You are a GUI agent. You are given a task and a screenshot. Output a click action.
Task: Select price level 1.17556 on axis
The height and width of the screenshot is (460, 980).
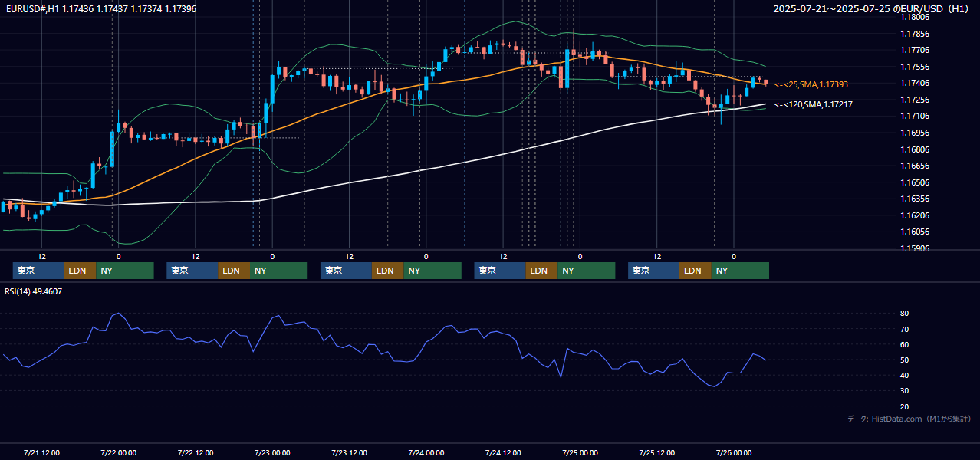coord(915,67)
